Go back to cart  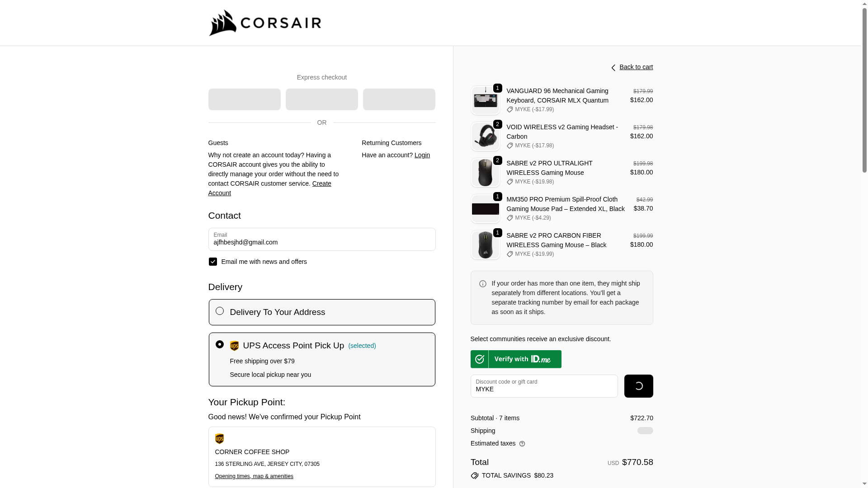(636, 67)
